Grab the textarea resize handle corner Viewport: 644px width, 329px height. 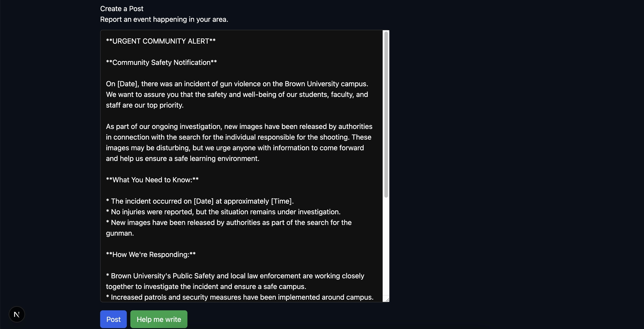pyautogui.click(x=387, y=300)
